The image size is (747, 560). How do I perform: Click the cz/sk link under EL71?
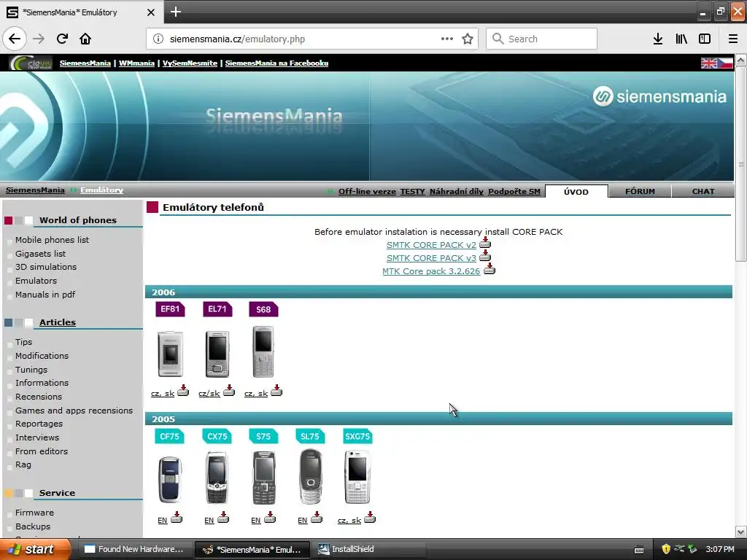209,393
